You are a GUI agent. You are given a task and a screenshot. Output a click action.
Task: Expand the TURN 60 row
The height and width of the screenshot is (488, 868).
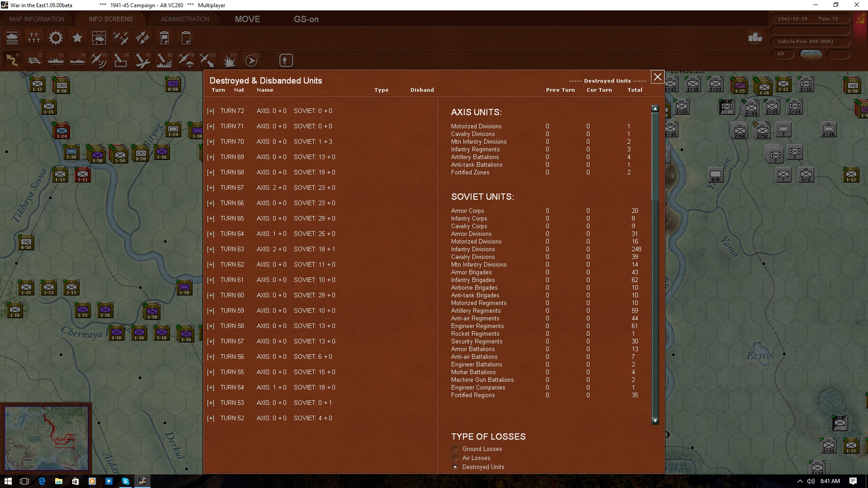[x=211, y=296]
